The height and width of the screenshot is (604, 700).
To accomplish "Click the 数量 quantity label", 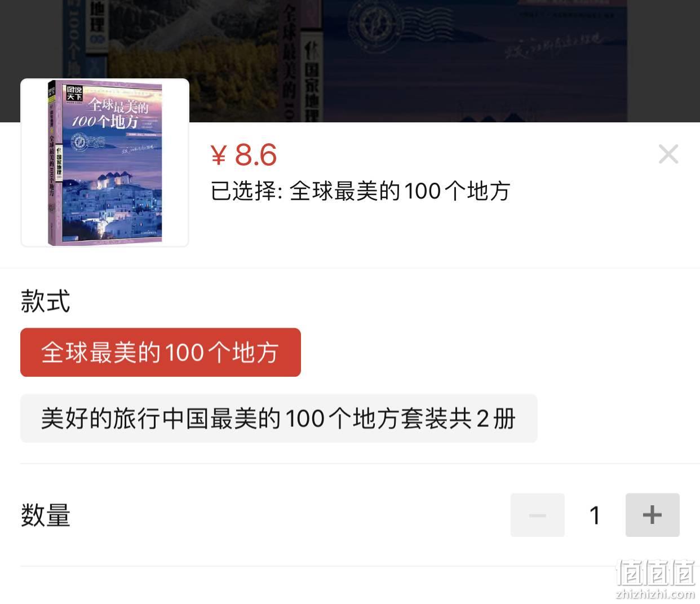I will (45, 515).
